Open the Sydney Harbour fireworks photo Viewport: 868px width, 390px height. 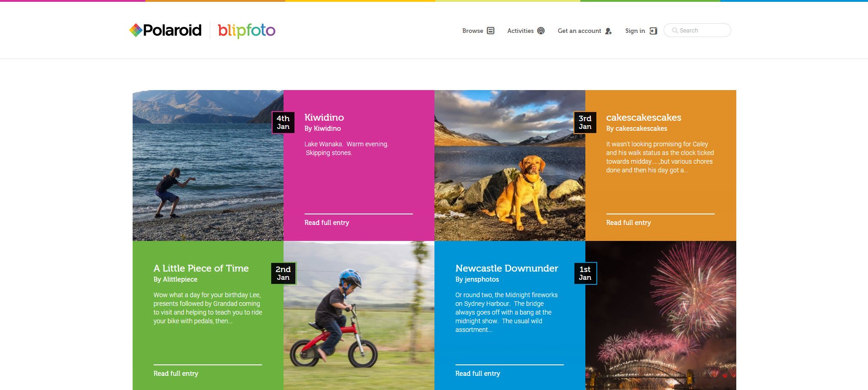tap(661, 315)
